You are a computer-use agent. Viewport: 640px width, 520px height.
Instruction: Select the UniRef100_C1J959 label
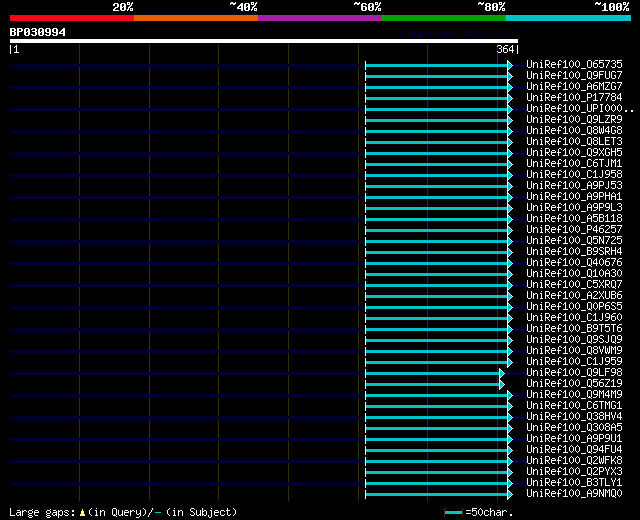(574, 362)
